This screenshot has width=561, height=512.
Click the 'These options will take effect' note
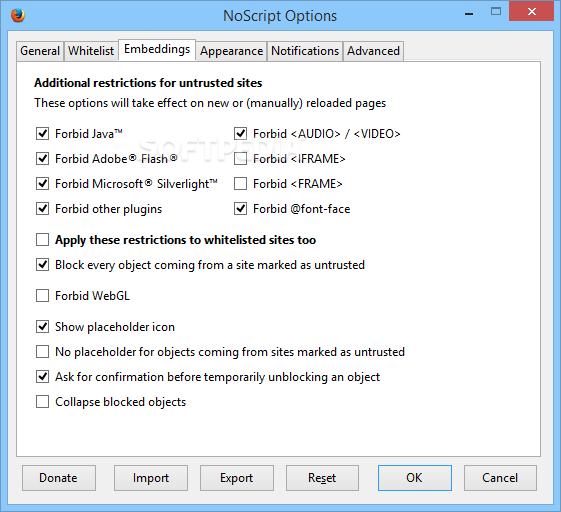pos(210,103)
